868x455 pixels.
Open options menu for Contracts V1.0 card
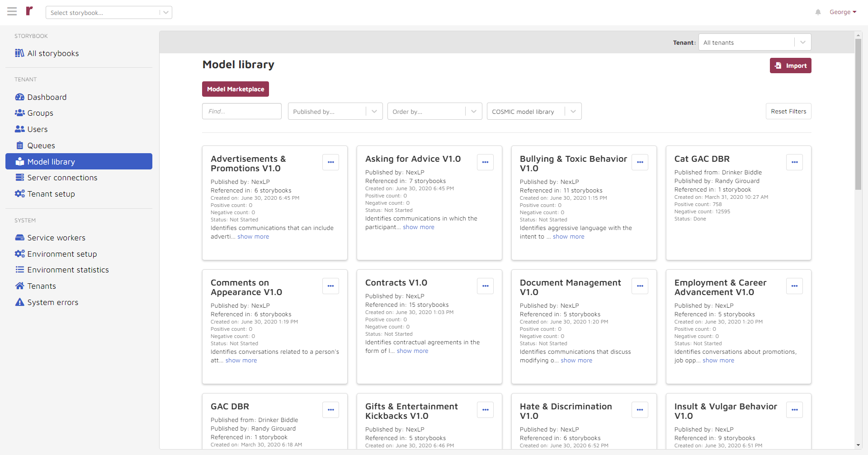click(x=486, y=286)
